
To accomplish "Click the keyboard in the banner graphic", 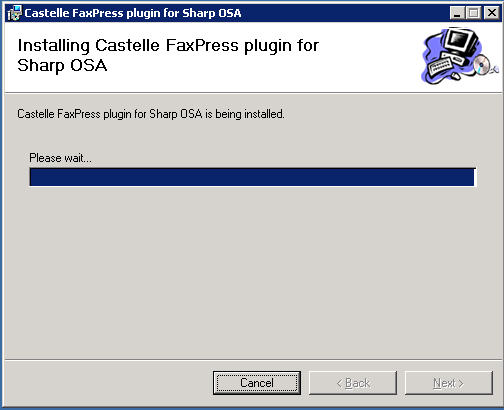I will point(441,65).
